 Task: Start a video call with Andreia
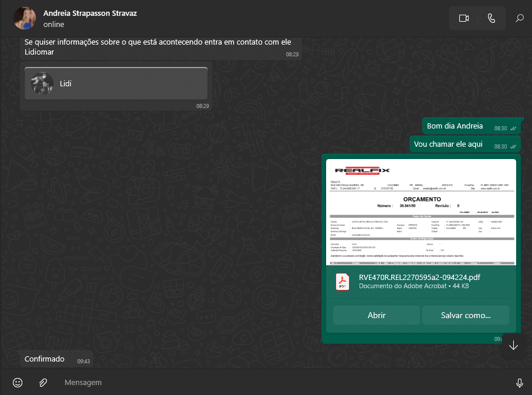[x=463, y=18]
